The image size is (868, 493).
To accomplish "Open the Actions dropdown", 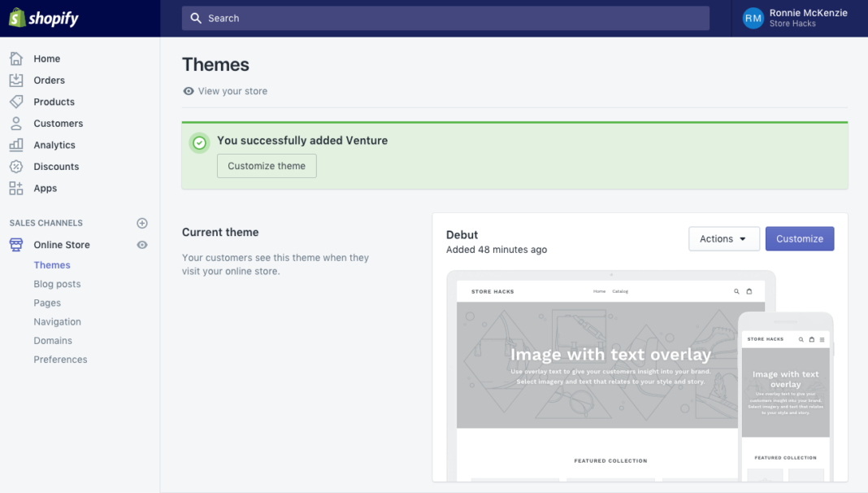I will point(723,238).
